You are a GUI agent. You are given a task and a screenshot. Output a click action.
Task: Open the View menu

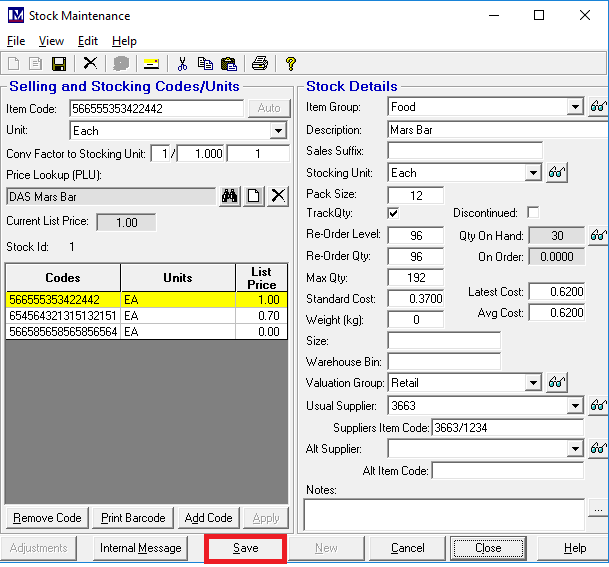[x=51, y=41]
